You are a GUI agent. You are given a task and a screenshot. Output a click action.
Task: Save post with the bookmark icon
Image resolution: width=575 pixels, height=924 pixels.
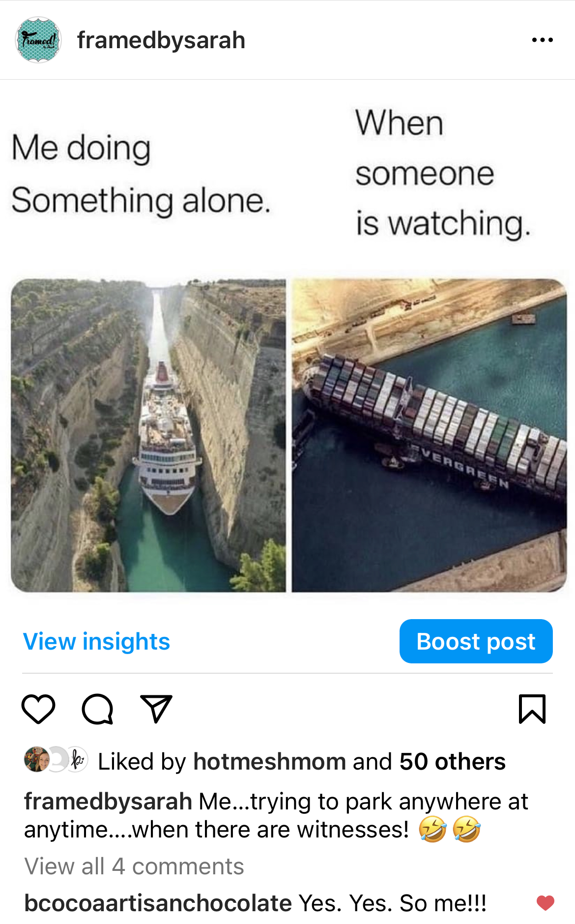532,709
